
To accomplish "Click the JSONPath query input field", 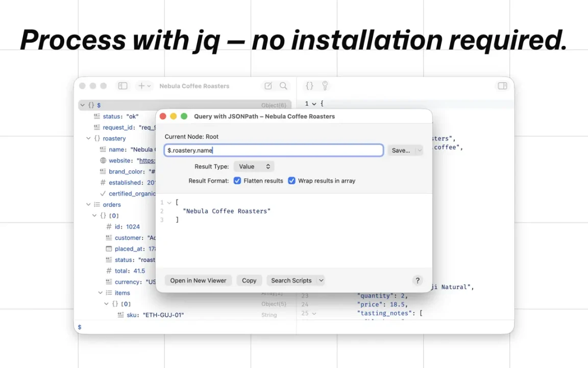I will 274,150.
